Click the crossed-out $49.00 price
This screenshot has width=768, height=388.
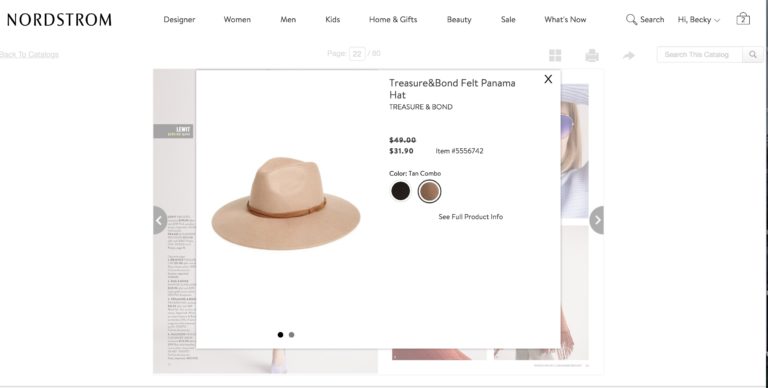coord(403,140)
